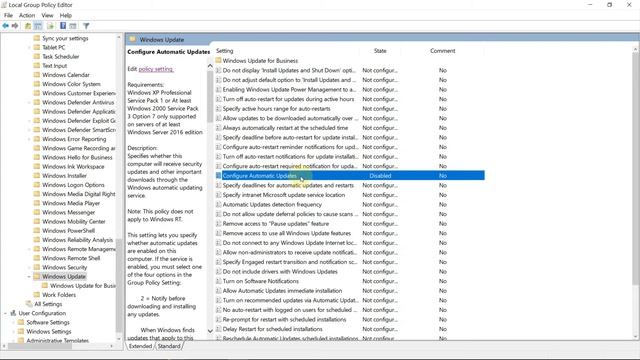Sort list by the Setting column header
Viewport: 640px width, 360px height.
coord(224,51)
